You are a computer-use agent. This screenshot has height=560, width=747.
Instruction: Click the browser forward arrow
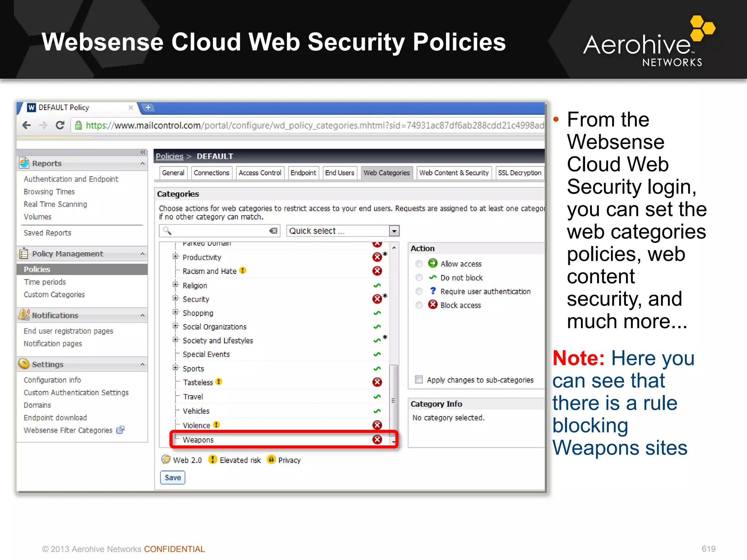[43, 125]
